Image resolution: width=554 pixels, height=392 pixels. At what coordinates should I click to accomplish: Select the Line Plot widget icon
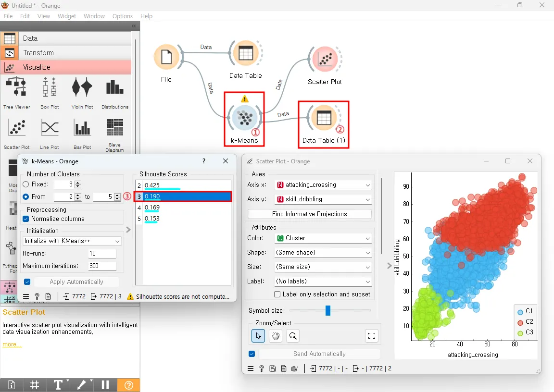[x=50, y=128]
